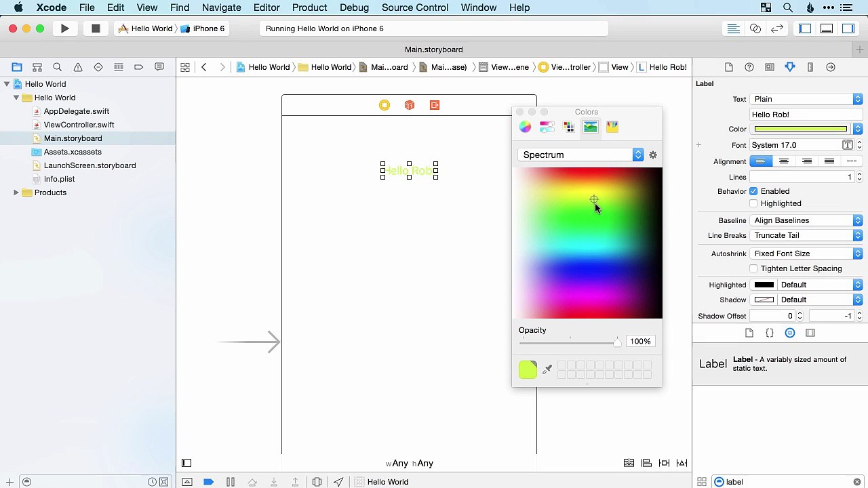
Task: Click the current yellow-green color swatch
Action: 528,369
